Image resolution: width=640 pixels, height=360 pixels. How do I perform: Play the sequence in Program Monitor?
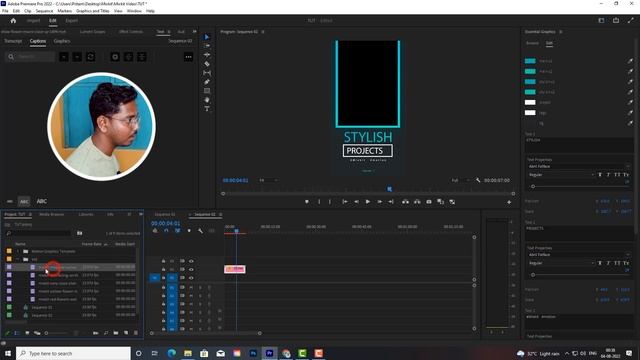367,202
